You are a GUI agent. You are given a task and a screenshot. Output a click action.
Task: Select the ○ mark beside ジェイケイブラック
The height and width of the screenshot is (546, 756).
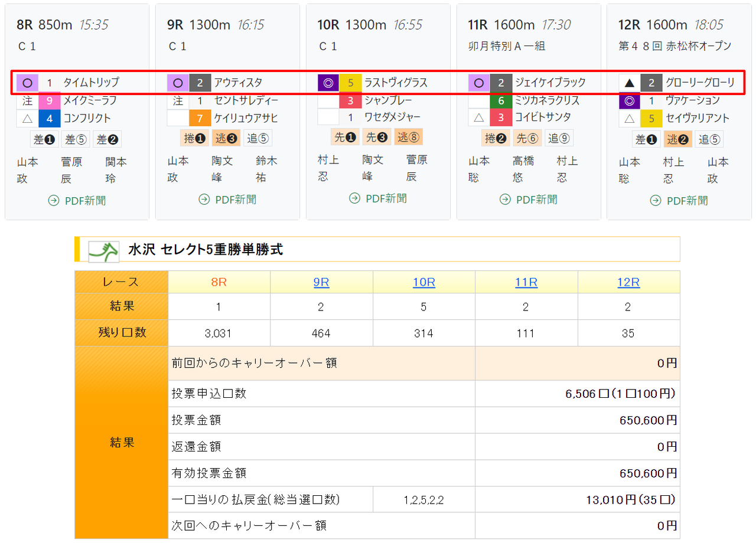[x=479, y=83]
